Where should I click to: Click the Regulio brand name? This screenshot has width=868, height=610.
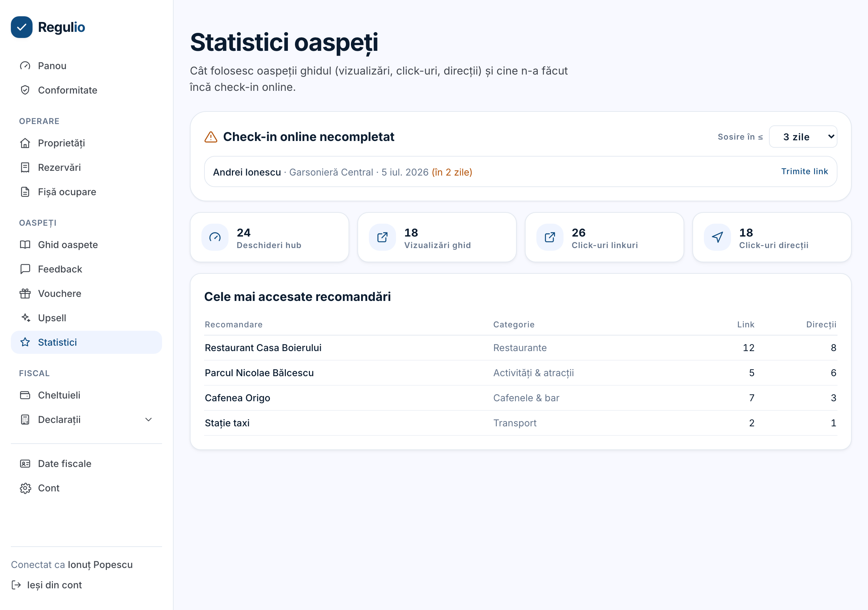(x=62, y=27)
